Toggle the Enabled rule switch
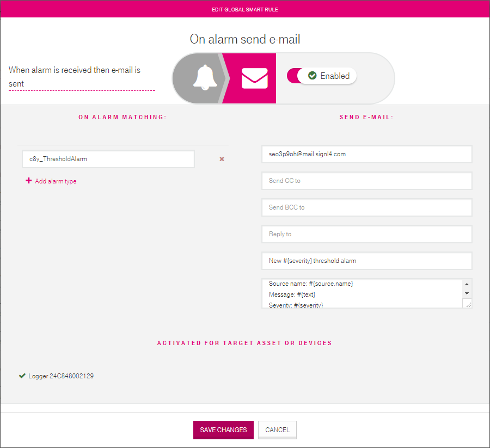 (x=322, y=76)
